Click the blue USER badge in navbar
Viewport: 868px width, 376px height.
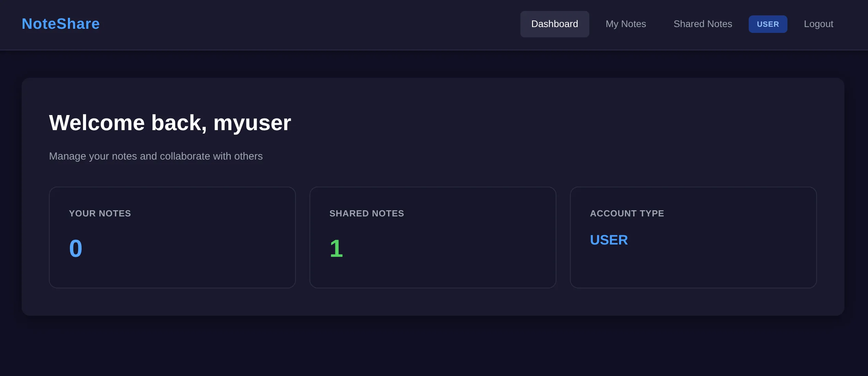point(768,24)
